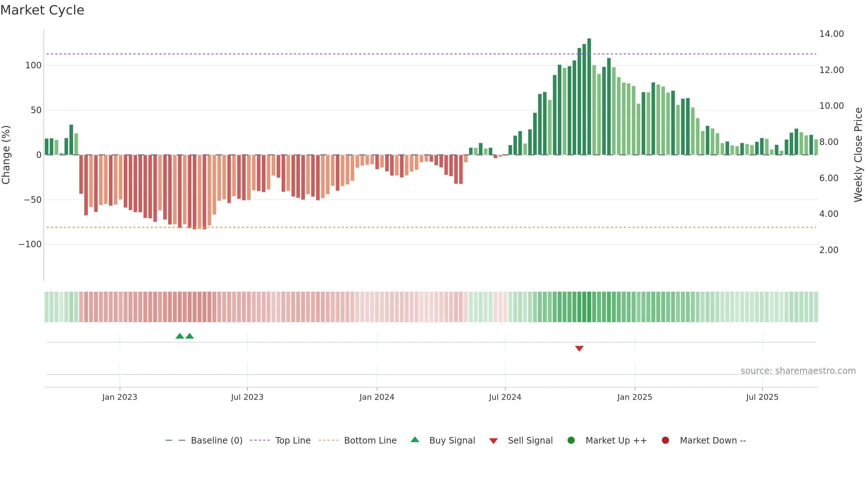Click the purple dotted top line on chart
Image resolution: width=868 pixels, height=488 pixels.
point(431,54)
